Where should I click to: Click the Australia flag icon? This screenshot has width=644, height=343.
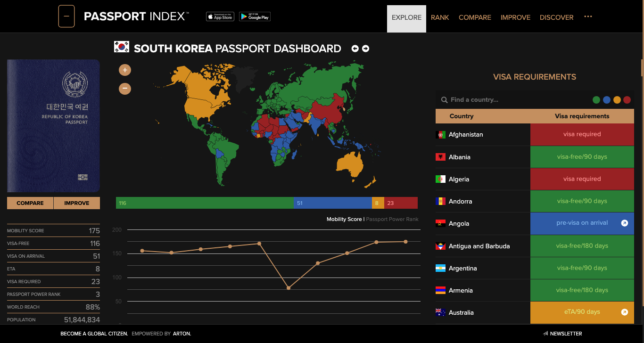[440, 312]
